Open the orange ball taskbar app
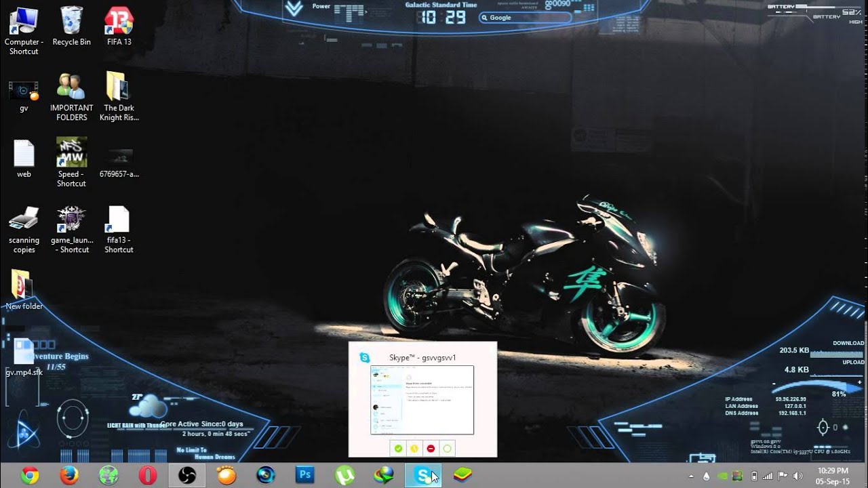This screenshot has width=868, height=488. [226, 476]
